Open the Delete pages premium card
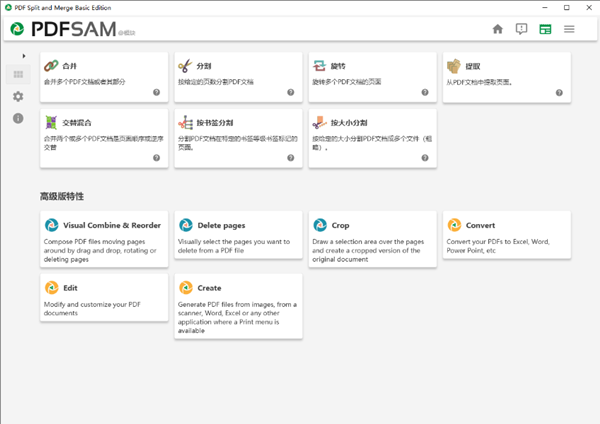 238,235
